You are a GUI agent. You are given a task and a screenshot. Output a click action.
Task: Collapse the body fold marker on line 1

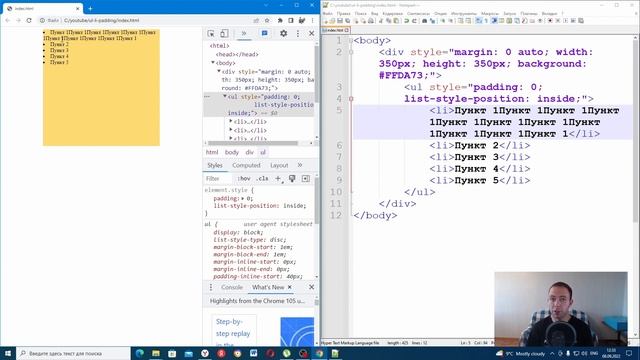tap(351, 40)
